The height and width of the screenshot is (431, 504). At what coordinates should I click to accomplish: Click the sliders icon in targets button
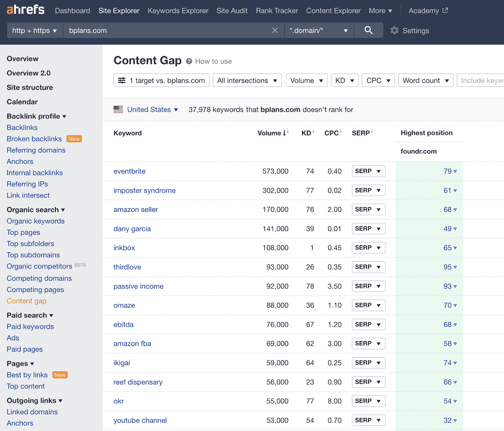[122, 80]
